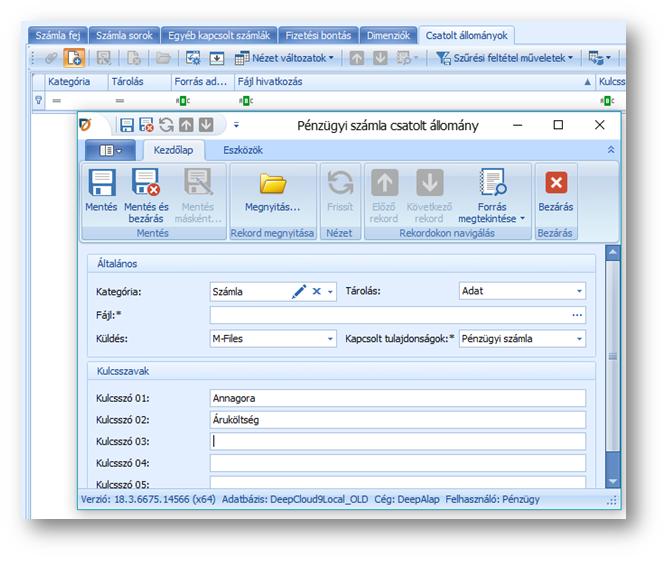Viewport: 668px width, 561px height.
Task: Click Szűrési feltétel műveletek button
Action: 506,58
